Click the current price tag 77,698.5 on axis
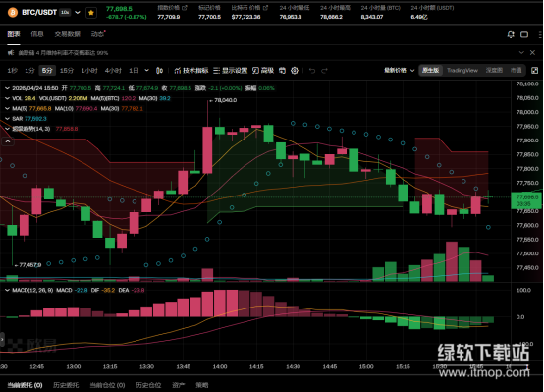 point(526,200)
